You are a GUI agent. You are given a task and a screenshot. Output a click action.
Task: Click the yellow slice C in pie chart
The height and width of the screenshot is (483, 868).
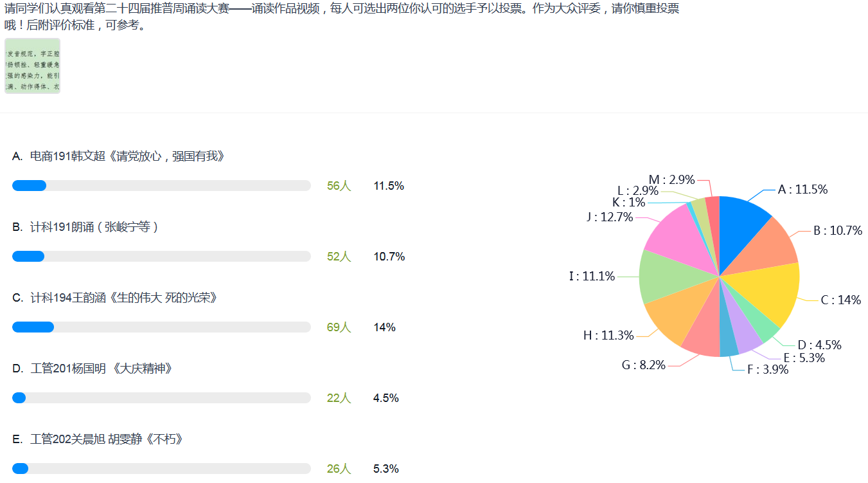coord(771,291)
